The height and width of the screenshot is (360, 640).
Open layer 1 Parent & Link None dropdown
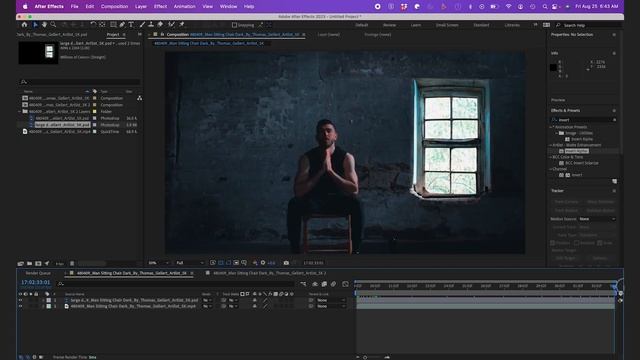[x=331, y=300]
